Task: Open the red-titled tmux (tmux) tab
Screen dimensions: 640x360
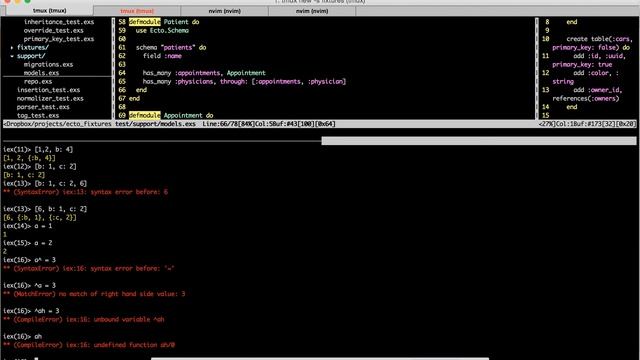Action: click(137, 11)
